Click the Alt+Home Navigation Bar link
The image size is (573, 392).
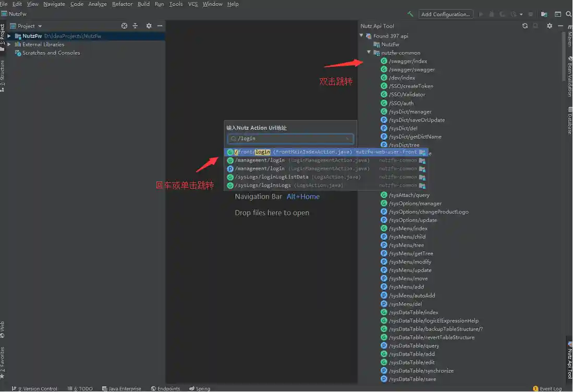click(x=303, y=197)
